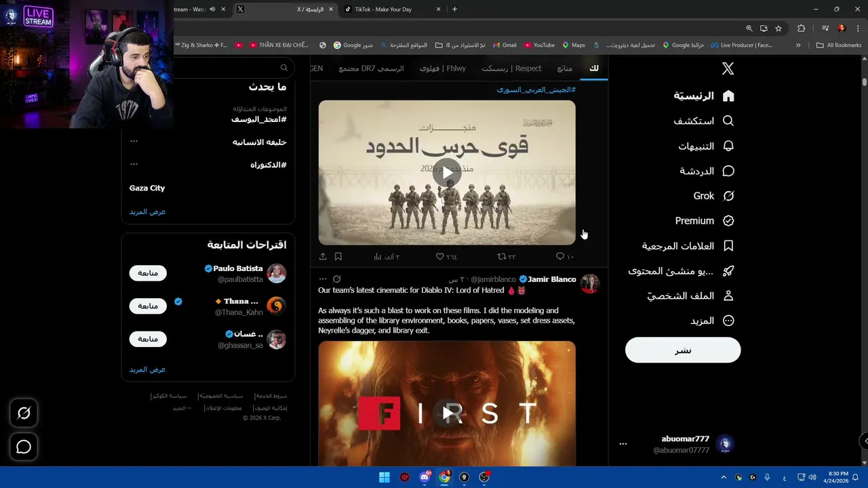The height and width of the screenshot is (488, 868).
Task: Play the Diablo IV cinematic video
Action: 447,413
